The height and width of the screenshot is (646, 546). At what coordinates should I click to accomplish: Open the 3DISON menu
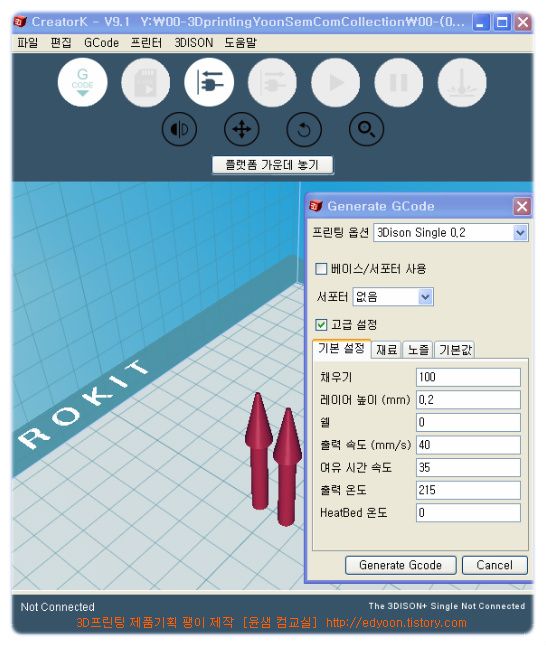194,42
